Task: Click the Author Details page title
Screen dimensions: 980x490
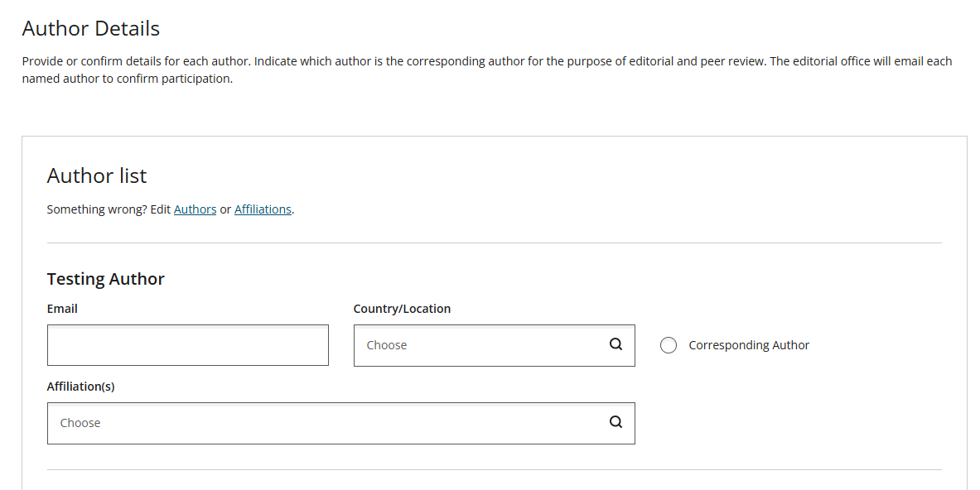Action: (90, 28)
